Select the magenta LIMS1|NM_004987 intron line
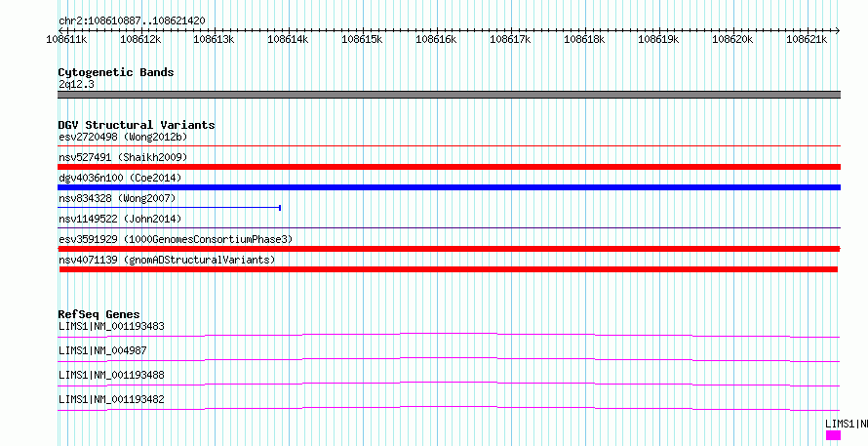 [x=449, y=359]
